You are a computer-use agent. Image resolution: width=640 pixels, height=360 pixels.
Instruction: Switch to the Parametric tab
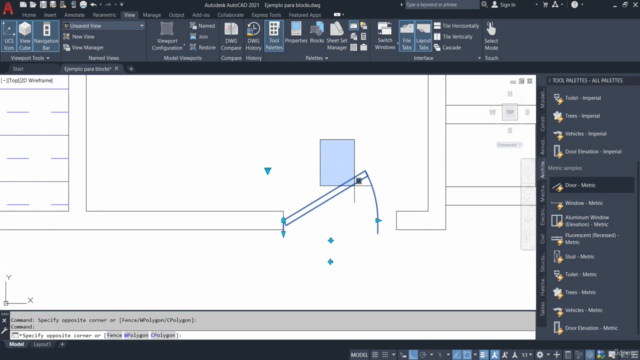[x=104, y=15]
